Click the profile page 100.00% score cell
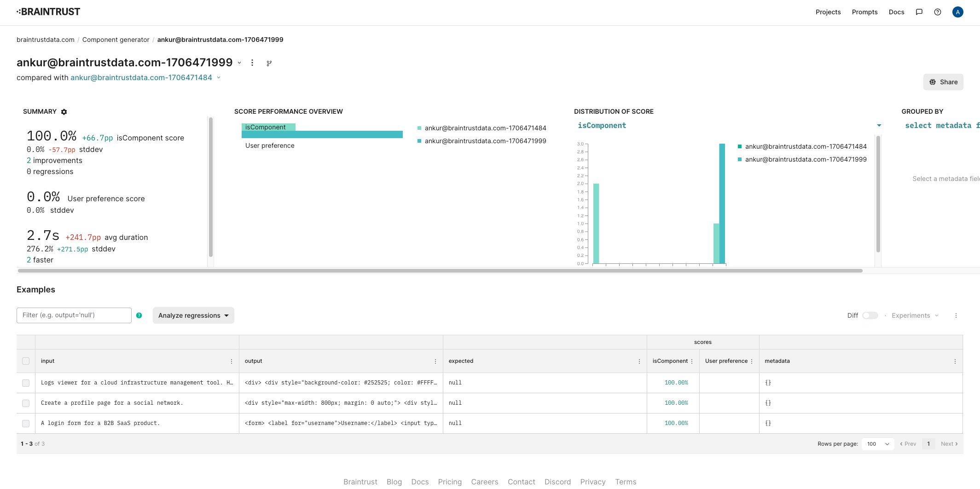The height and width of the screenshot is (489, 980). point(673,403)
